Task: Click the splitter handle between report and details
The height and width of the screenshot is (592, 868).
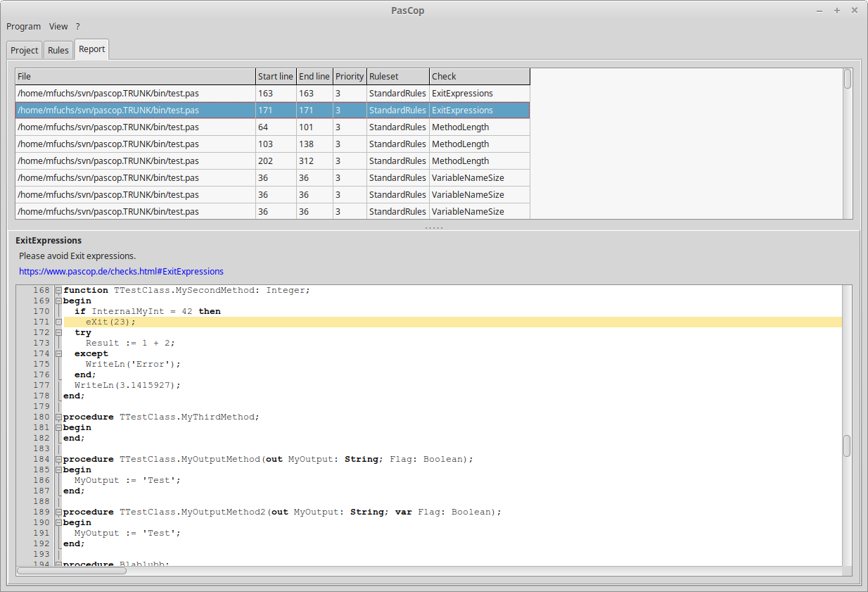Action: coord(434,227)
